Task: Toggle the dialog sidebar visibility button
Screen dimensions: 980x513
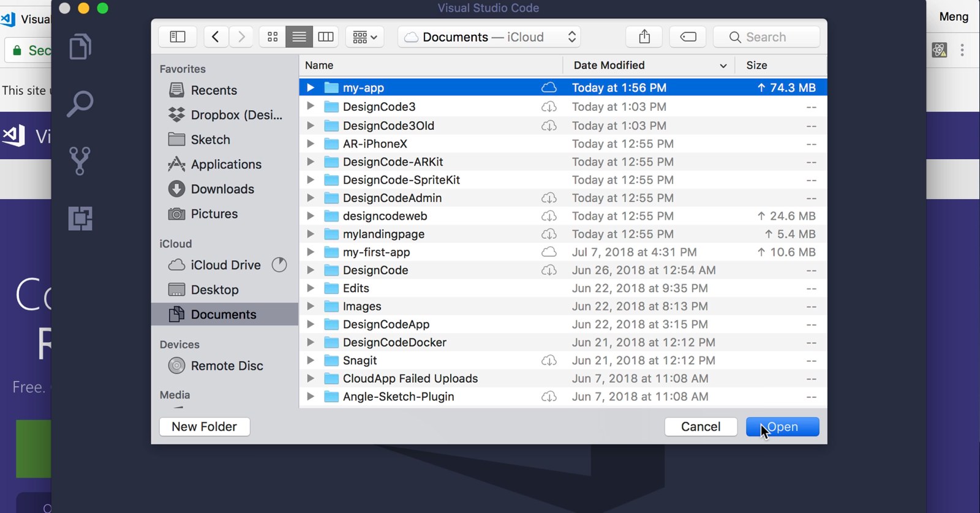Action: click(x=178, y=37)
